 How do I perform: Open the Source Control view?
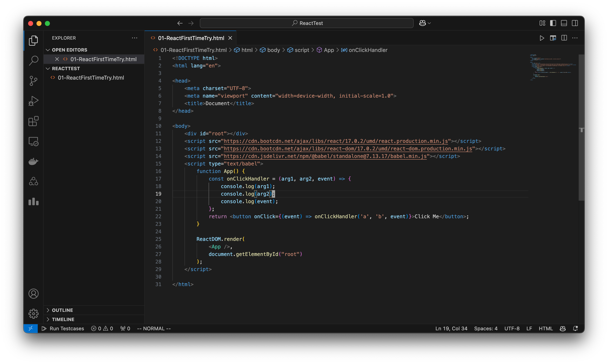point(33,81)
